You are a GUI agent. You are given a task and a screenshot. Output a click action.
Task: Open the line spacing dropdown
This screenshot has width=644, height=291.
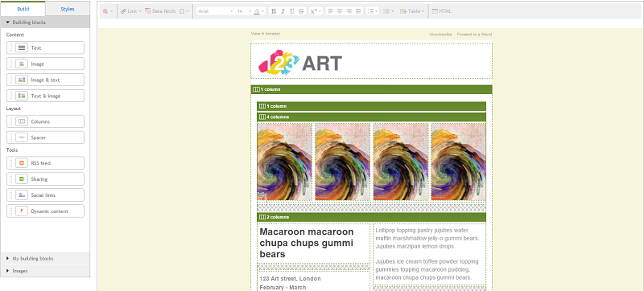(372, 11)
